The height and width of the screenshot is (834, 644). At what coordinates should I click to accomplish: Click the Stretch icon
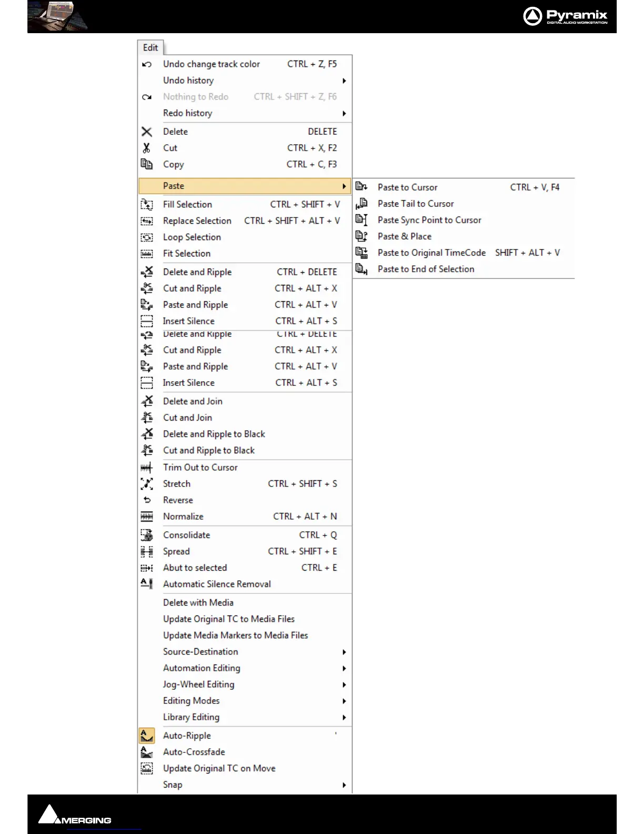pyautogui.click(x=147, y=484)
